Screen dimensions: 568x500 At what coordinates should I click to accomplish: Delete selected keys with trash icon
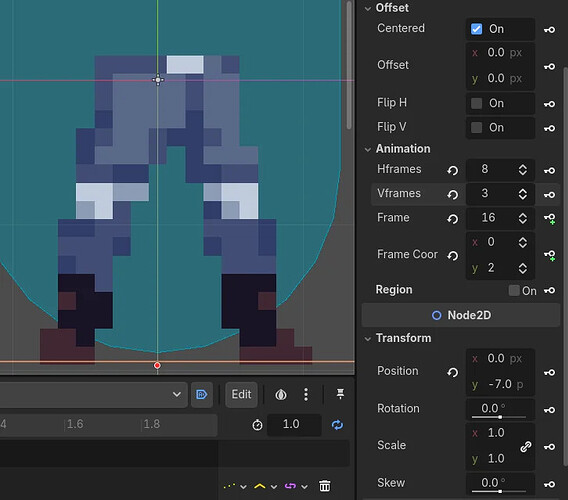coord(325,486)
